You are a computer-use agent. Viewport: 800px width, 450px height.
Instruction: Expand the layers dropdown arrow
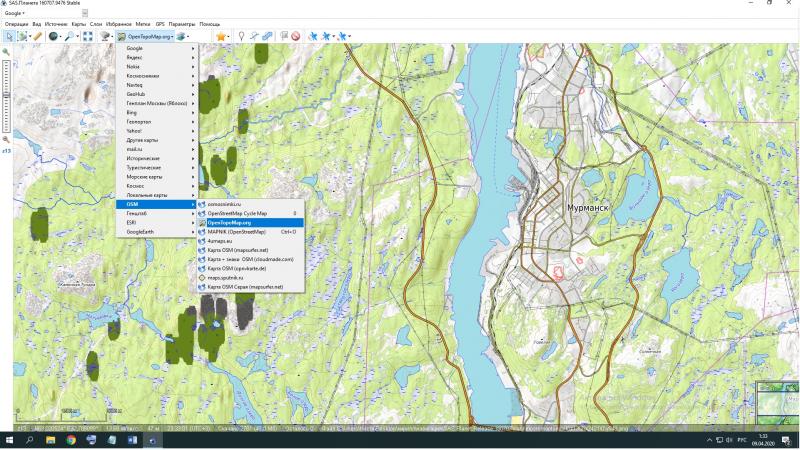[188, 36]
